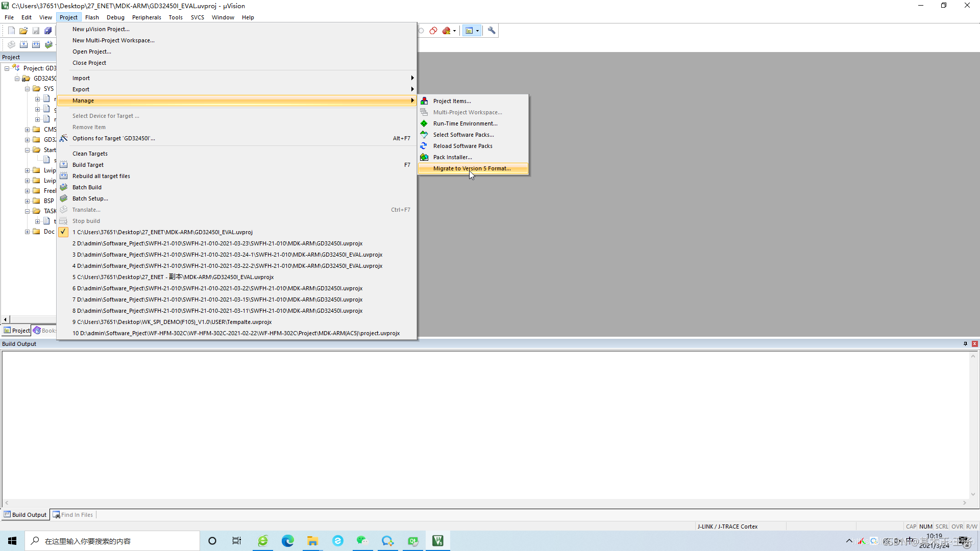Image resolution: width=980 pixels, height=551 pixels.
Task: Click Run-Time Environment green diamond icon
Action: 424,123
